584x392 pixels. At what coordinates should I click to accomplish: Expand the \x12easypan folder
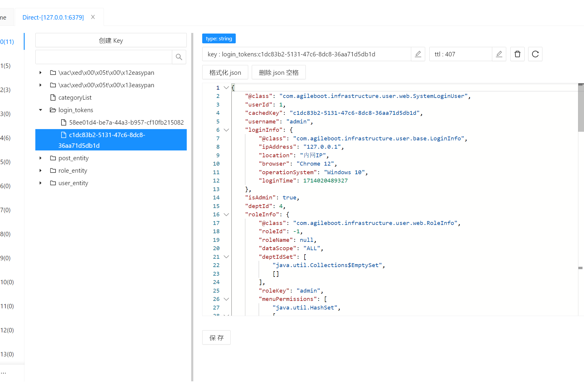tap(40, 72)
